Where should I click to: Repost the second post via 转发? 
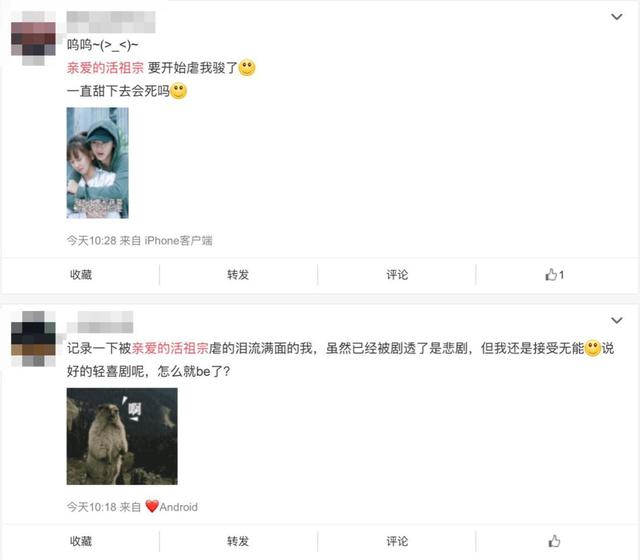click(x=238, y=541)
